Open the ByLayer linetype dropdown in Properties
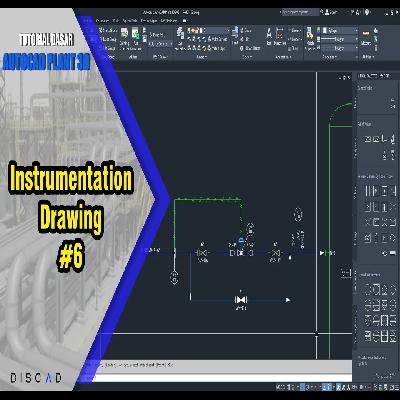The image size is (400, 400). 340,48
